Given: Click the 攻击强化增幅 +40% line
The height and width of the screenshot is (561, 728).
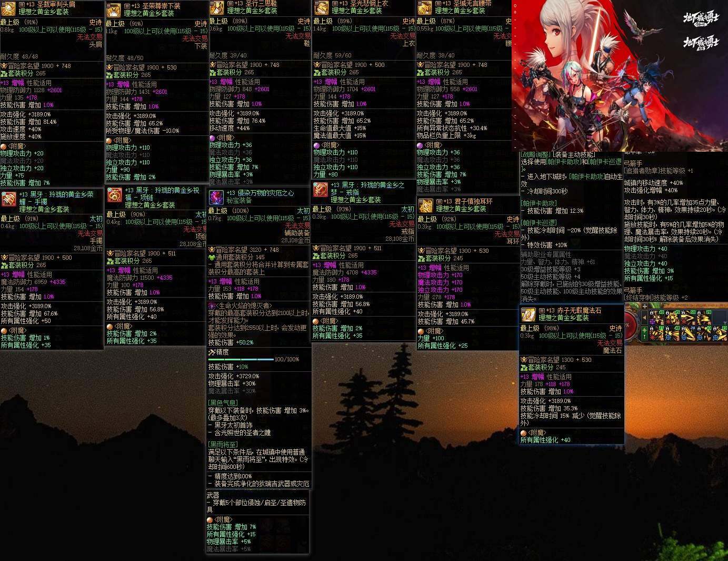Looking at the screenshot, I should (651, 190).
